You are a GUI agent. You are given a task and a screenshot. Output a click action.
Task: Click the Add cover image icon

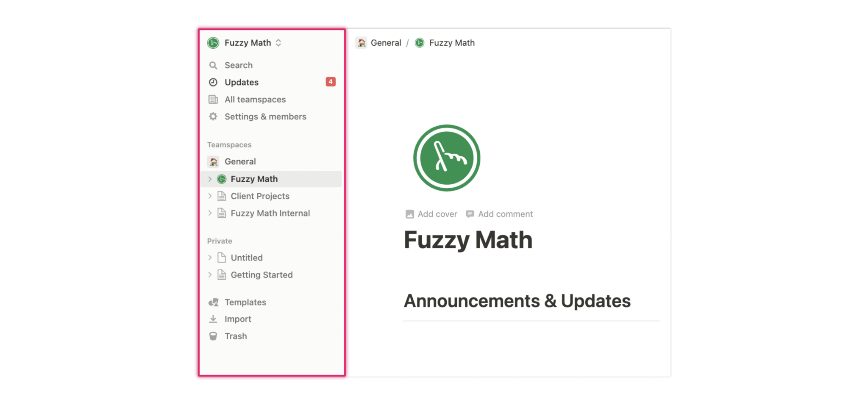[409, 214]
